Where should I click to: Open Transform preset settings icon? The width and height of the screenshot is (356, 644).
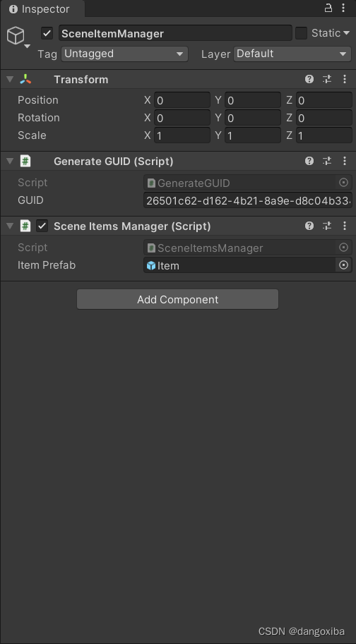pos(327,79)
